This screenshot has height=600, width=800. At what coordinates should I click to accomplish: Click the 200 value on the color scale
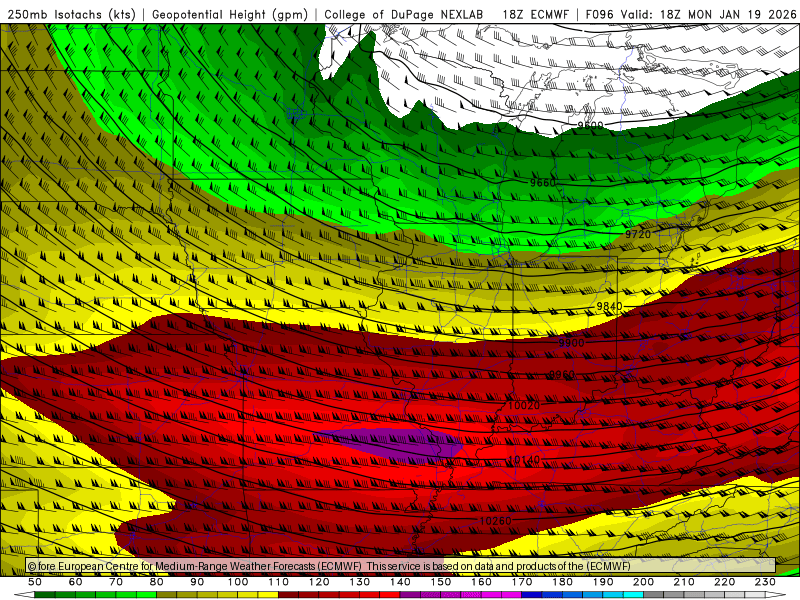tap(643, 582)
